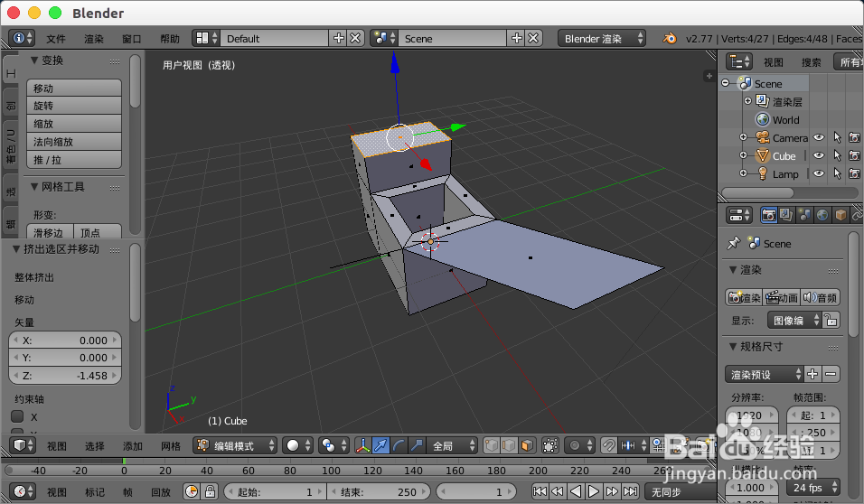Expand the Camera item in outliner

(743, 137)
